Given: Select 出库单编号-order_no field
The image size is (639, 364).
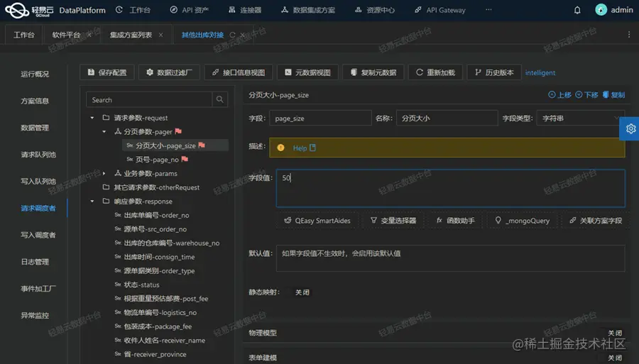Looking at the screenshot, I should coord(156,215).
